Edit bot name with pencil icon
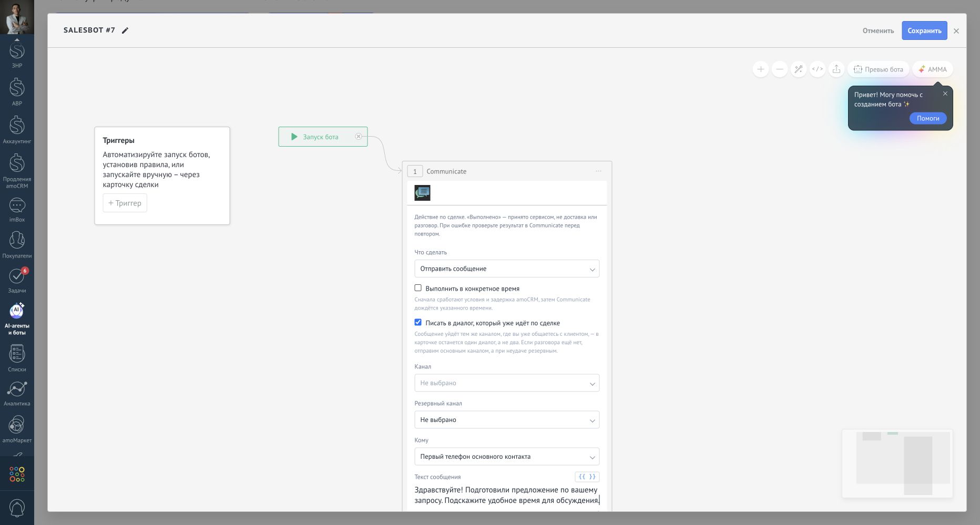The image size is (980, 525). 125,30
